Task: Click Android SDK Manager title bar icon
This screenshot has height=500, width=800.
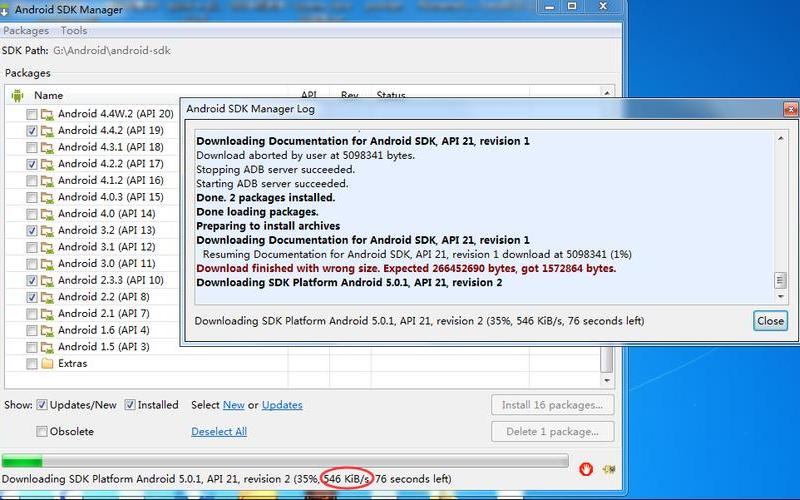Action: (5, 10)
